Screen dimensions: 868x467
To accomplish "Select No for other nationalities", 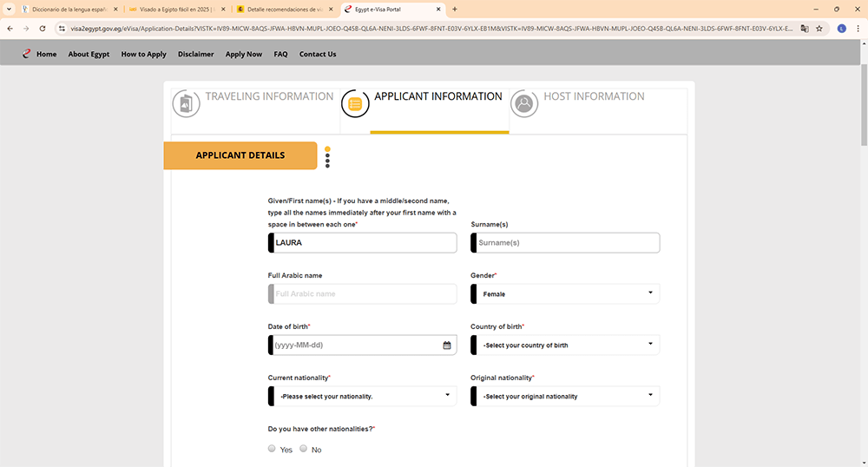I will [x=304, y=449].
